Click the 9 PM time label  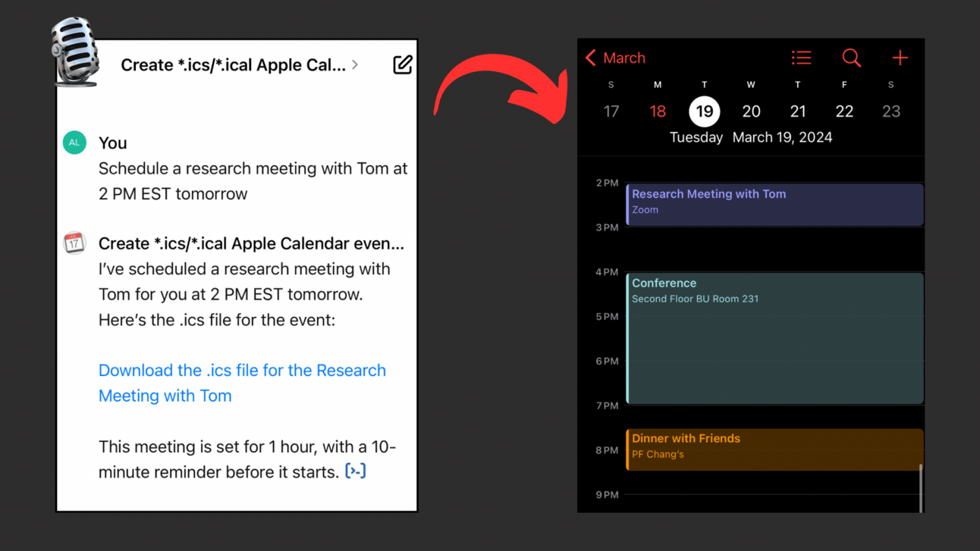click(607, 495)
